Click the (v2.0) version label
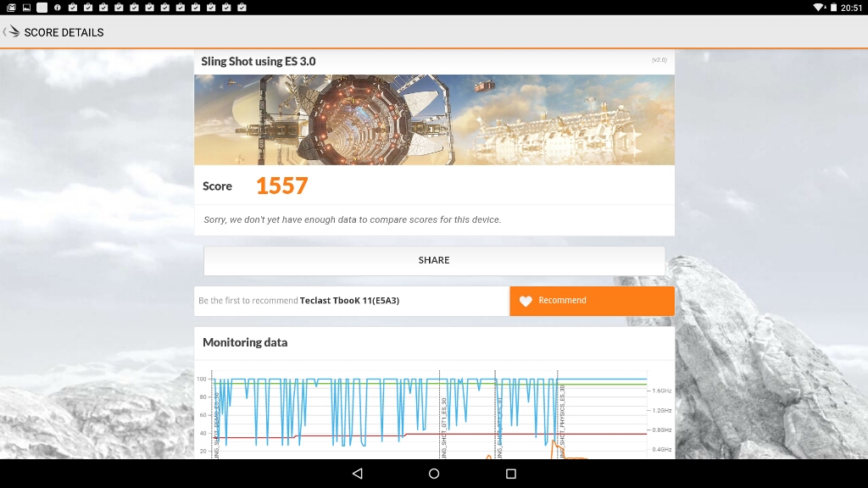Image resolution: width=868 pixels, height=488 pixels. [659, 60]
